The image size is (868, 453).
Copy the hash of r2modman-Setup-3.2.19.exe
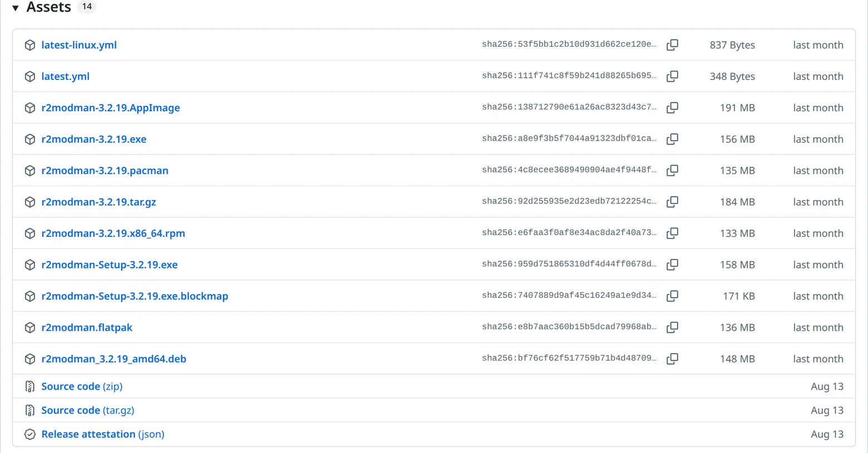pos(672,265)
